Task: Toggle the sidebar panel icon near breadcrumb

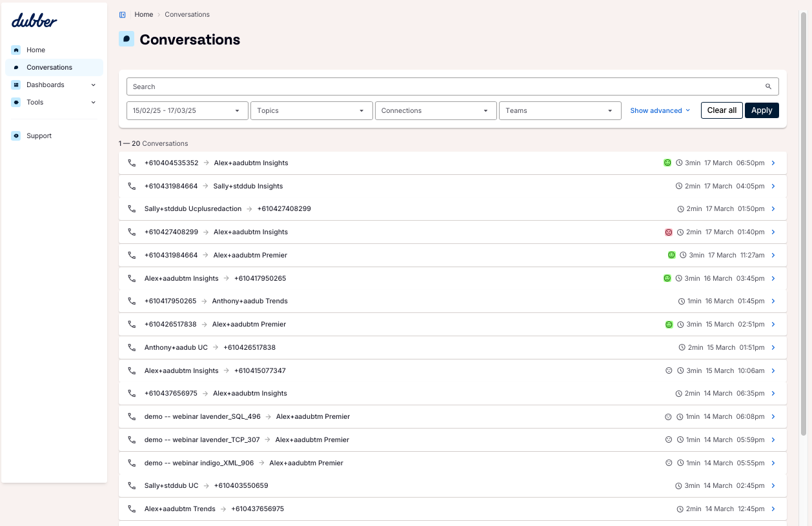Action: click(x=123, y=14)
